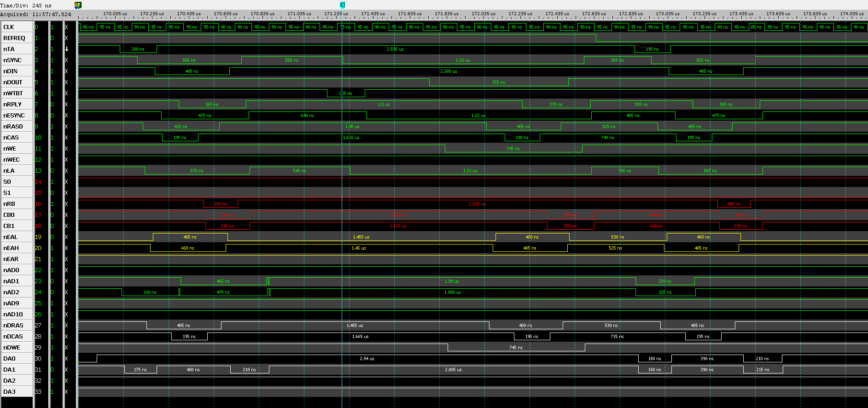Screen dimensions: 868x408
Task: Toggle the trigger condition X for CLK
Action: [x=66, y=27]
